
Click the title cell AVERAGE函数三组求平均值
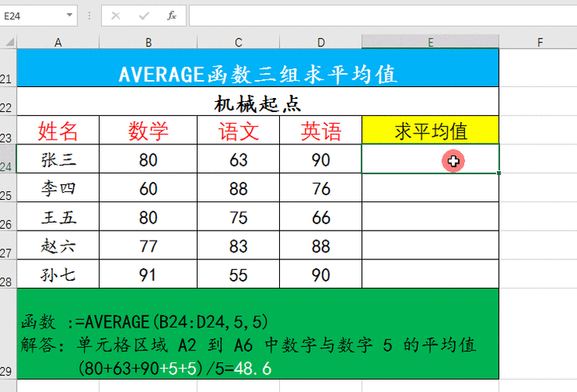point(258,67)
